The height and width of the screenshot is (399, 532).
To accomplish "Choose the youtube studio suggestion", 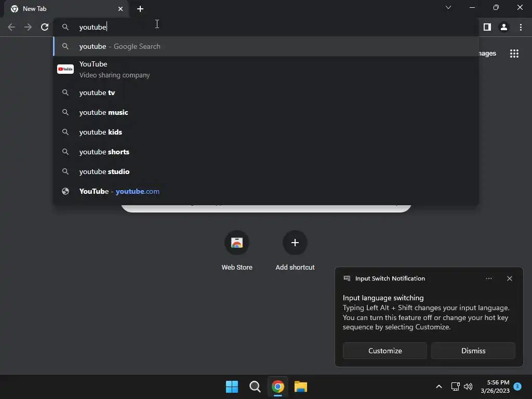I will coord(266,171).
